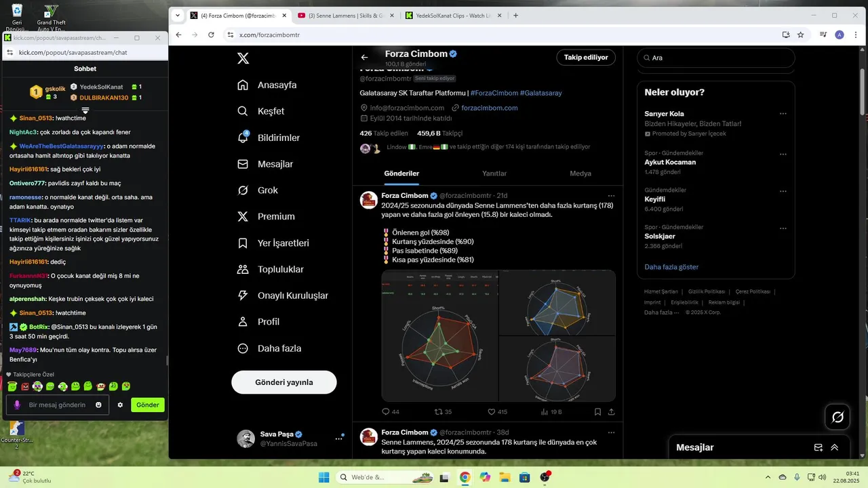
Task: Open options for Sarıyer Kola promo
Action: [x=783, y=114]
